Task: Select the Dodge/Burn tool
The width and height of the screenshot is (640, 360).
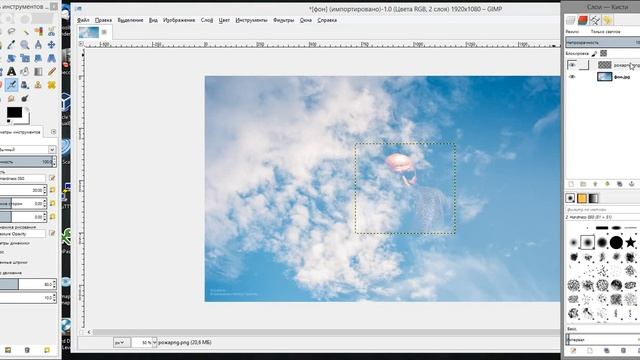Action: click(x=25, y=98)
